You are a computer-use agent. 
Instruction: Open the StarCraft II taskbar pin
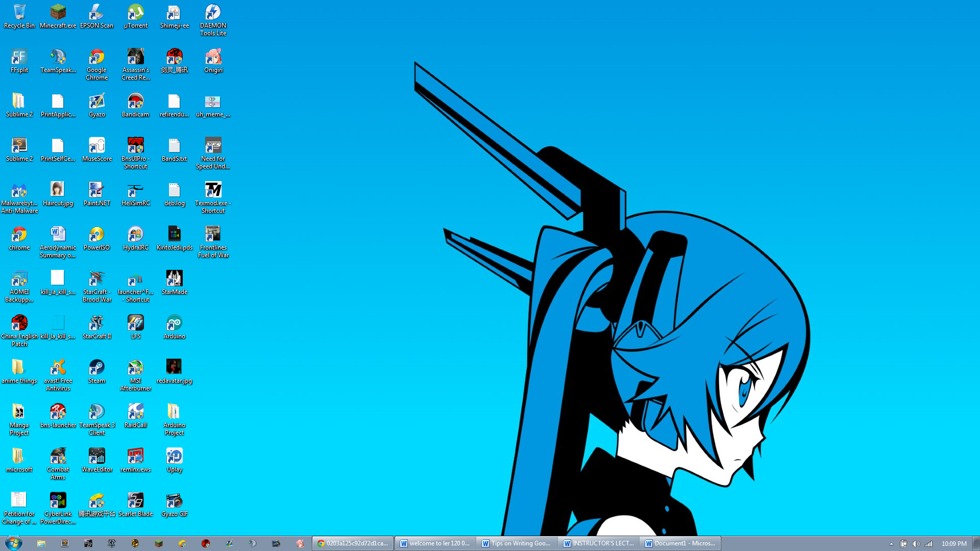click(x=112, y=543)
